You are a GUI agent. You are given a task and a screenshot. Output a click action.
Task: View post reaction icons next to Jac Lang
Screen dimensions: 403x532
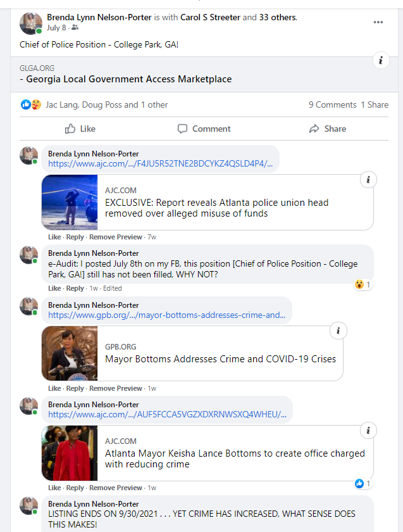(31, 104)
